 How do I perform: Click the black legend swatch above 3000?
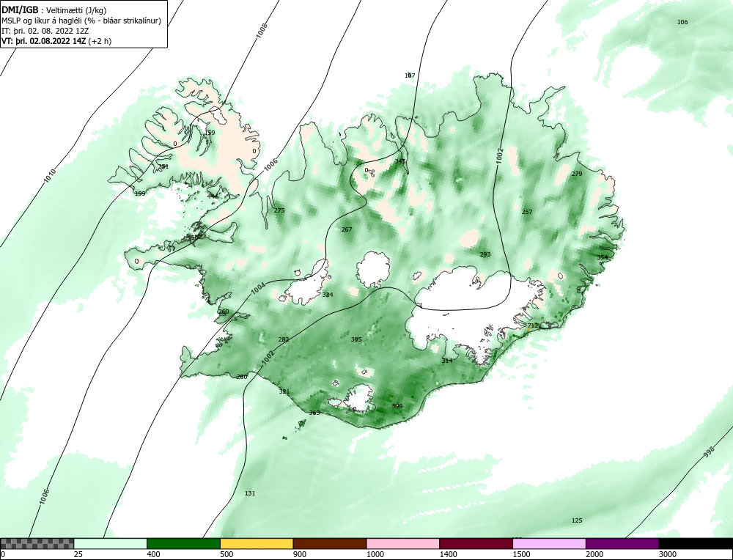696,544
